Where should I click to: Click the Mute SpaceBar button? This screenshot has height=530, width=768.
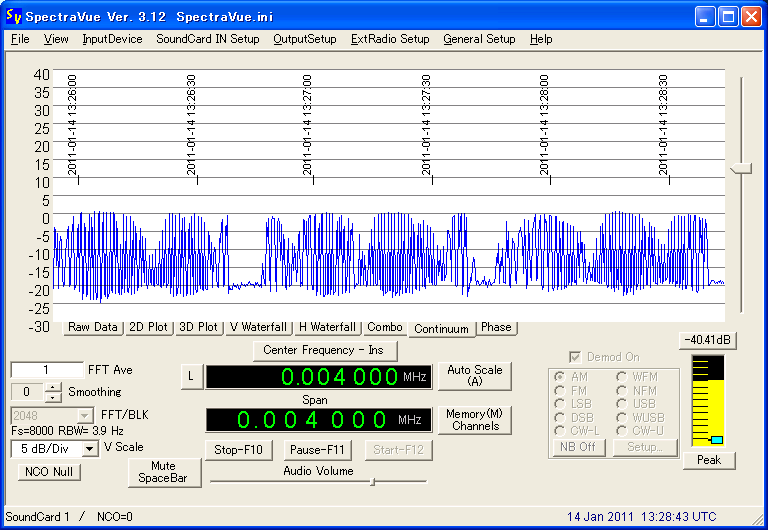point(164,472)
